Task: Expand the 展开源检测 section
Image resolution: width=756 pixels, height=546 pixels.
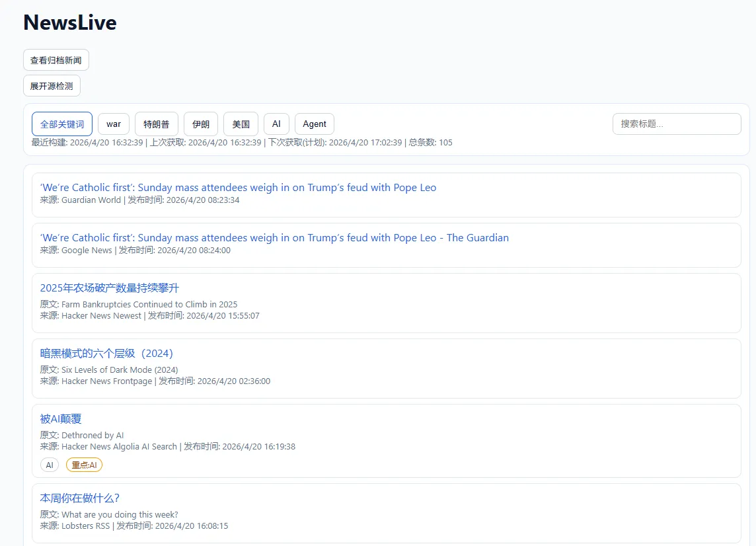Action: click(52, 86)
